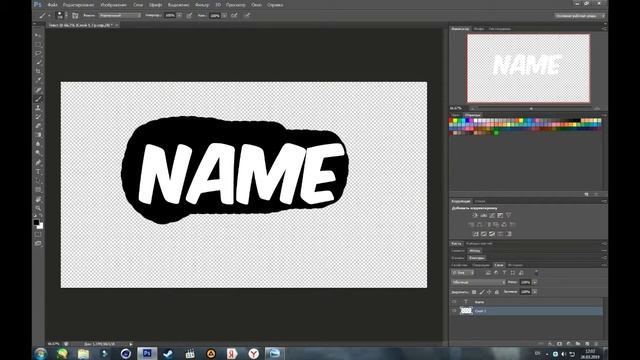This screenshot has height=360, width=640.
Task: Switch to the Гистограмма tab
Action: 500,29
